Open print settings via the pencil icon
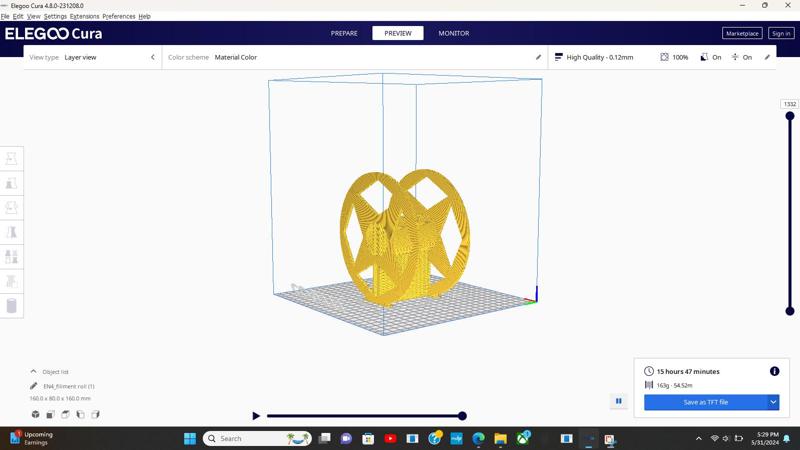The image size is (800, 450). (767, 57)
